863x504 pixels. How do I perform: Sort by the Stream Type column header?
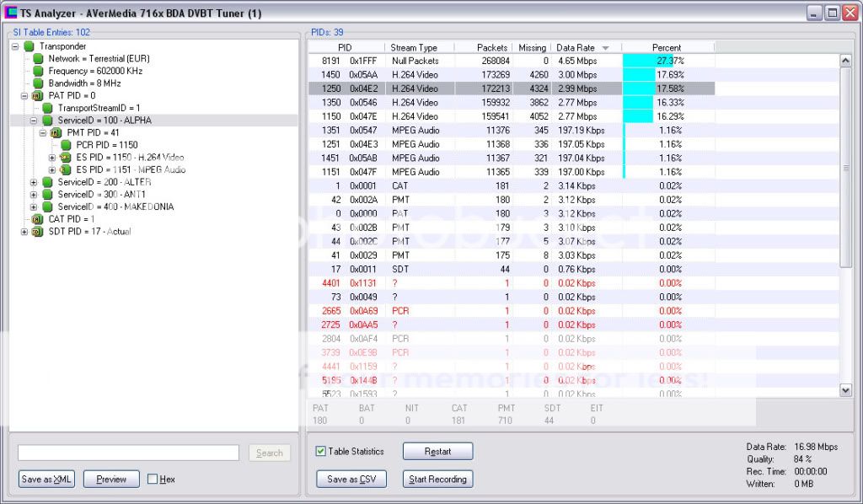(418, 48)
